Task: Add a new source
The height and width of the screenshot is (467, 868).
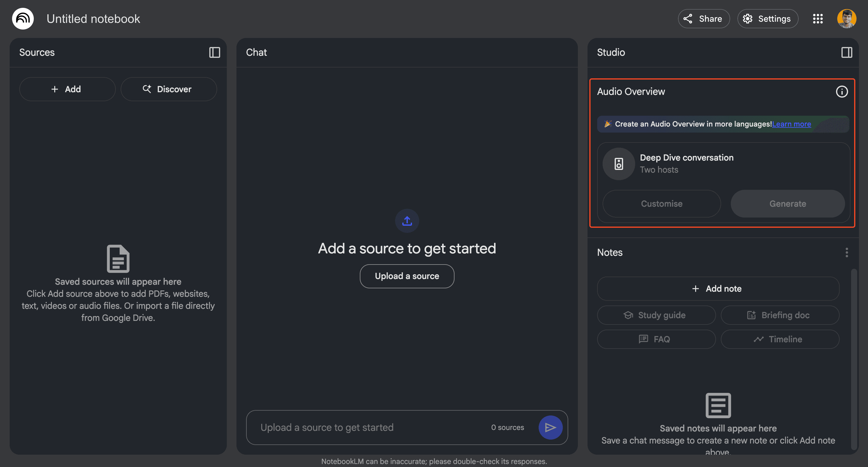Action: pos(67,89)
